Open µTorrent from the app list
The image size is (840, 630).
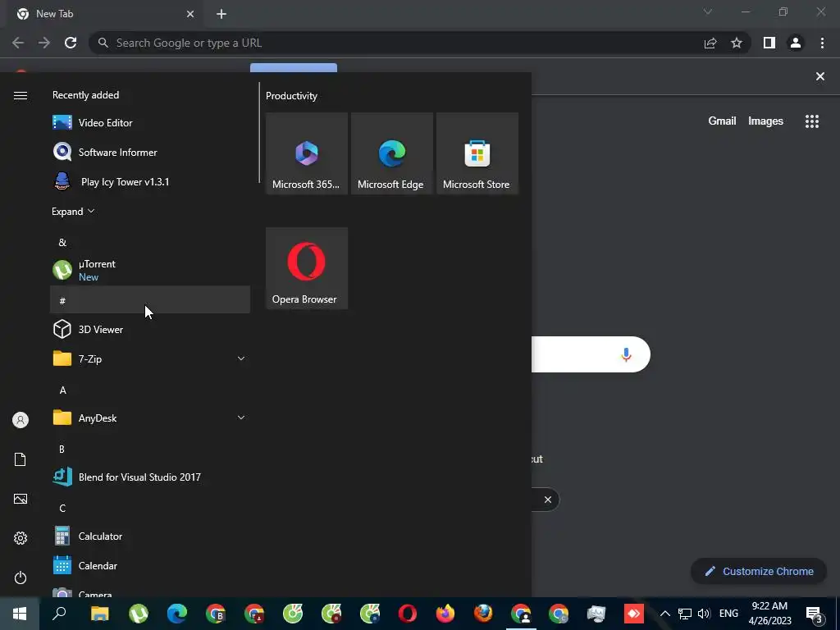[150, 270]
